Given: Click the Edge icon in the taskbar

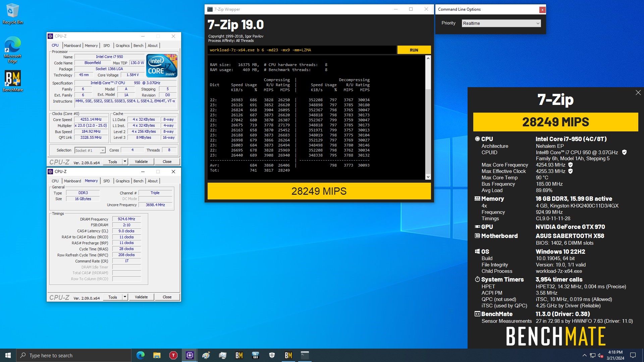Looking at the screenshot, I should point(141,355).
